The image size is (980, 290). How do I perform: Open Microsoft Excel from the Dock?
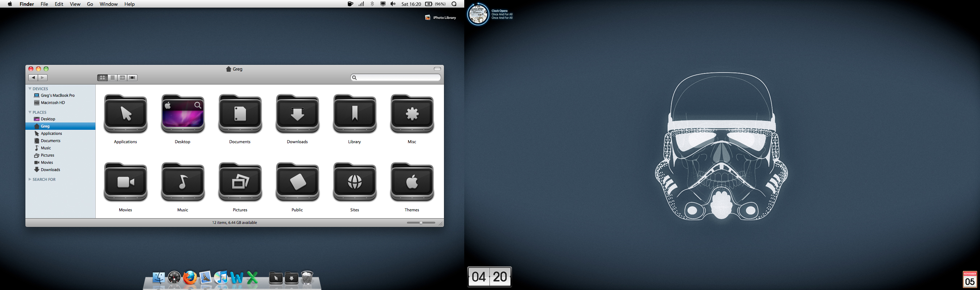coord(252,278)
